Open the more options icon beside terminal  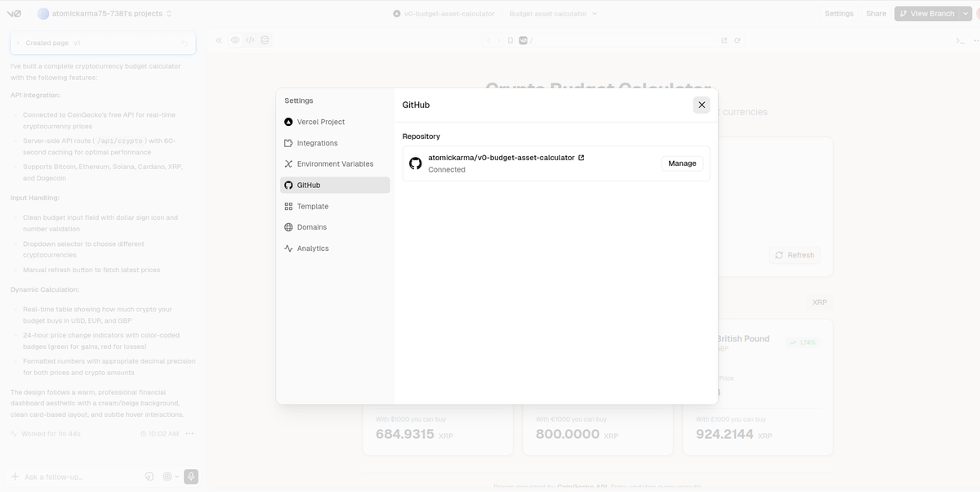pos(975,40)
